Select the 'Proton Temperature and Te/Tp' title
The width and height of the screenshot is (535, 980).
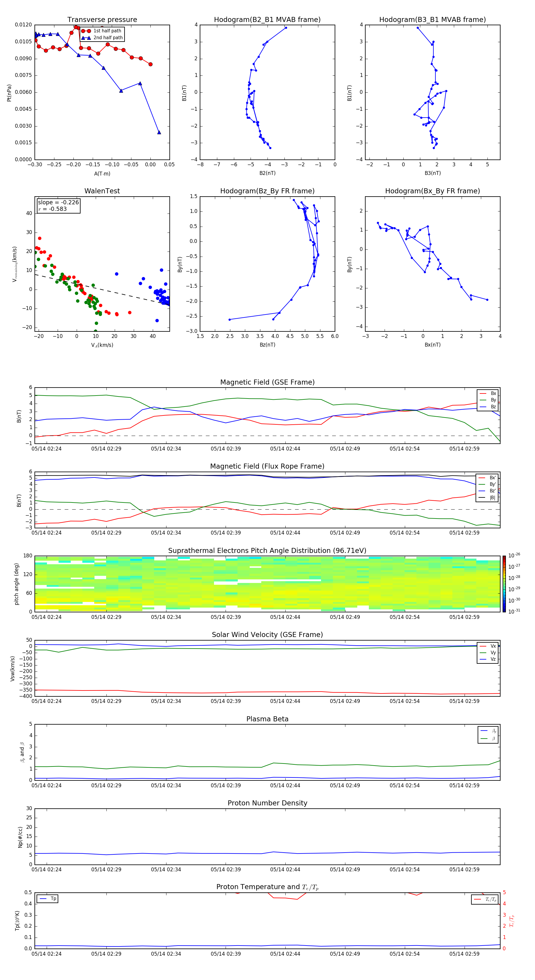[x=267, y=887]
